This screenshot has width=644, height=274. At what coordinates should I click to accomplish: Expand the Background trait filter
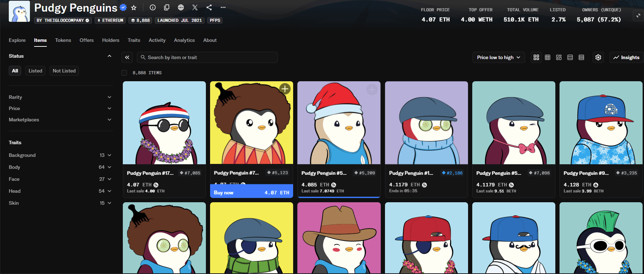[60, 155]
